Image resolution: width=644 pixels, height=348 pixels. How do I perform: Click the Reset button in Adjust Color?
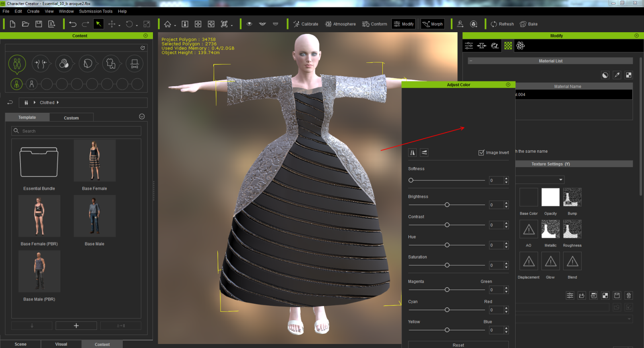coord(458,345)
